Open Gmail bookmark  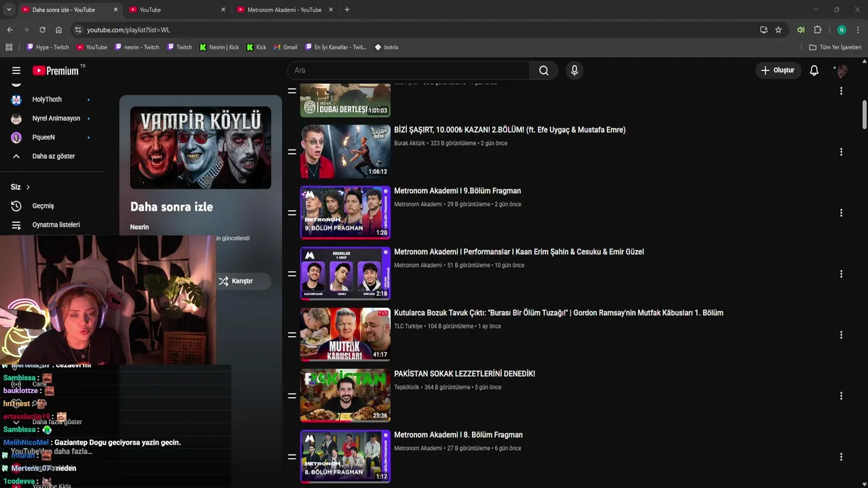pos(285,47)
